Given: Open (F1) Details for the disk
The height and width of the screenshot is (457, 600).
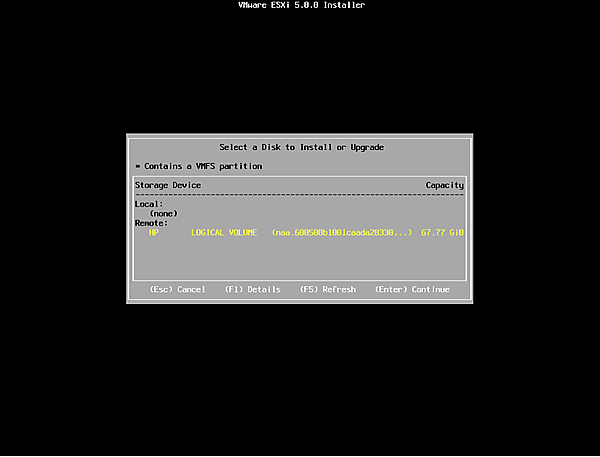Looking at the screenshot, I should (253, 289).
